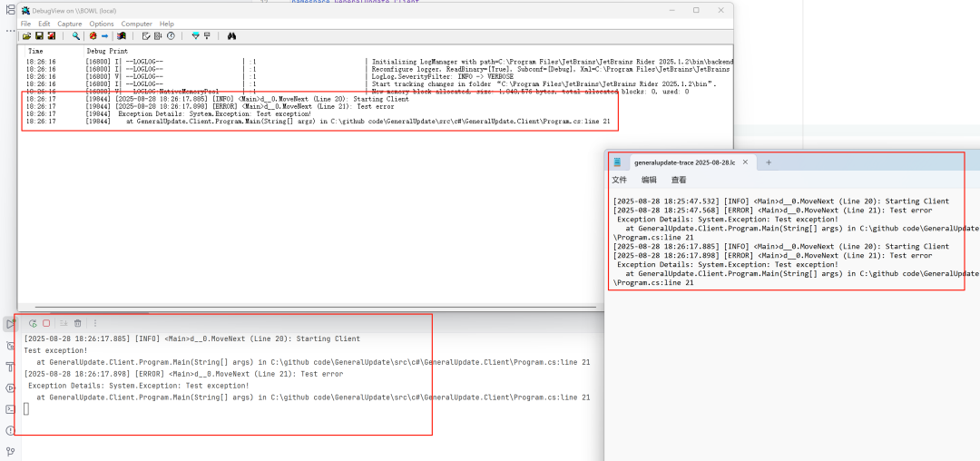Open a log file in DebugView

click(27, 36)
